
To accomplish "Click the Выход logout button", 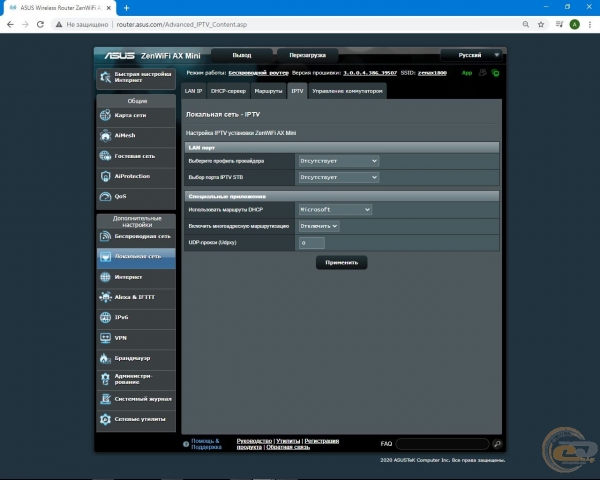I will [x=242, y=55].
